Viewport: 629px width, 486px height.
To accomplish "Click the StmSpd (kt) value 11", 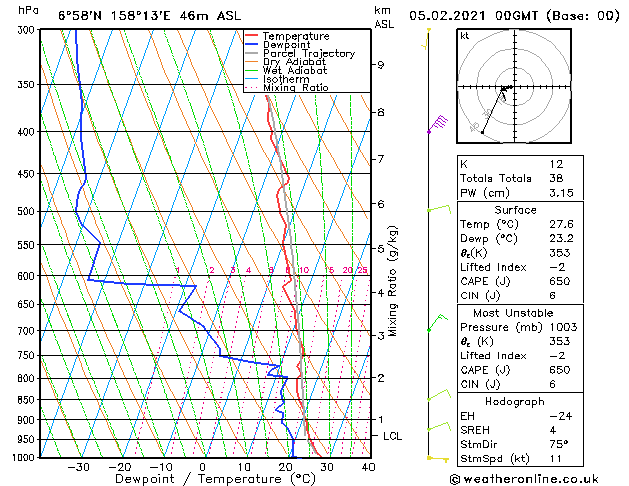I will pyautogui.click(x=556, y=458).
